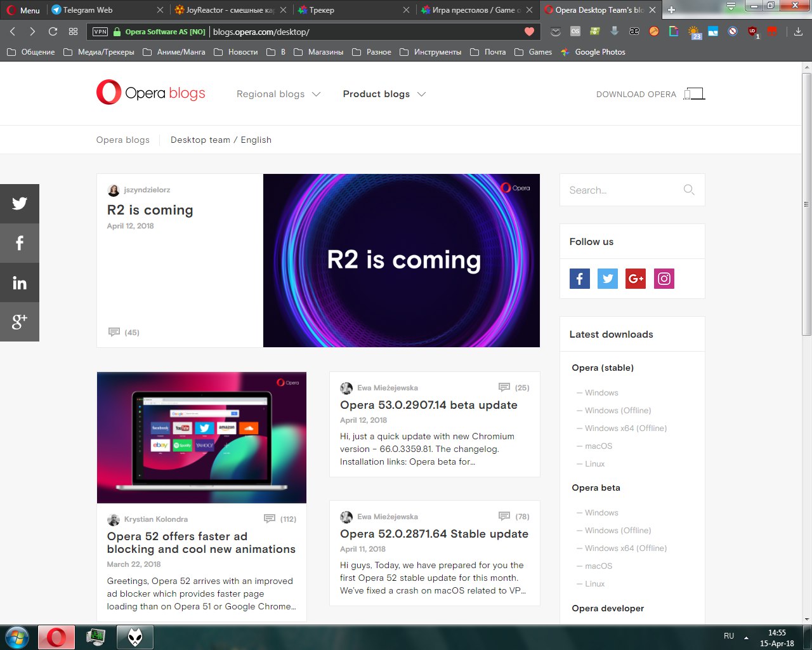The image size is (812, 650).
Task: Follow Opera on Twitter square icon
Action: pyautogui.click(x=608, y=279)
